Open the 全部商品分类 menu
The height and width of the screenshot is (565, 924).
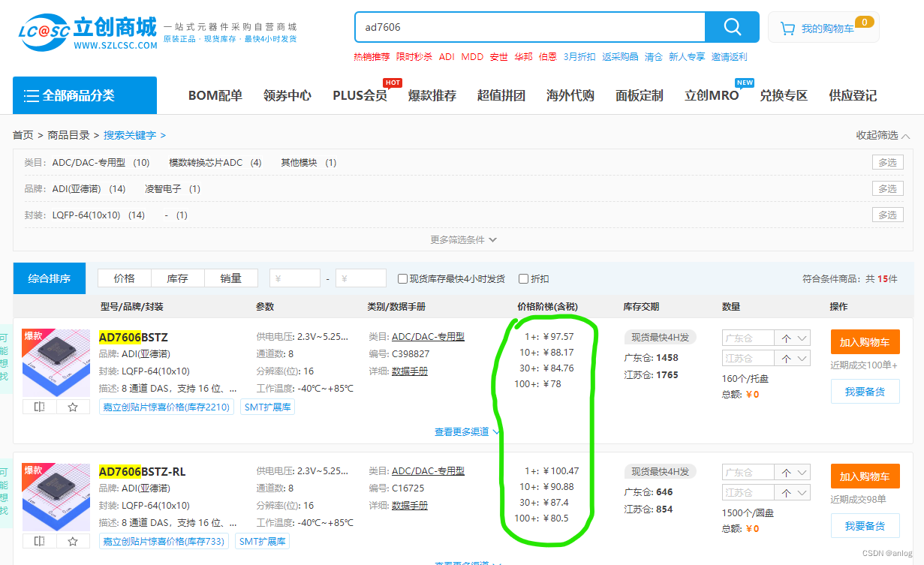[x=85, y=95]
